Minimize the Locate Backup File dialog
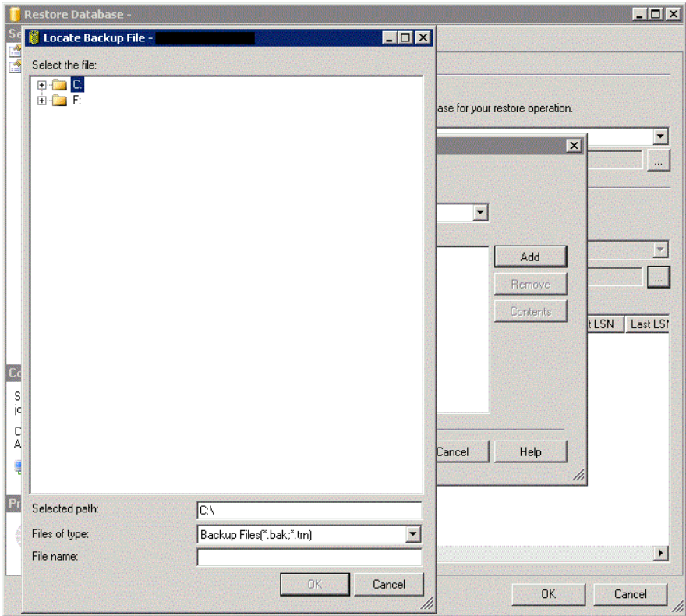686x616 pixels. click(x=389, y=37)
